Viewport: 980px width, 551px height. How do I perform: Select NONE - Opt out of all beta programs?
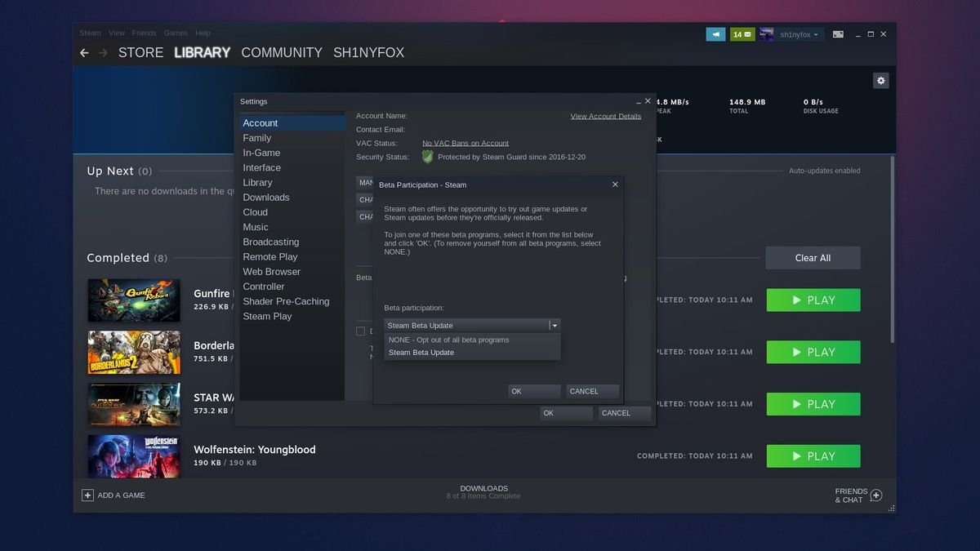(x=448, y=340)
